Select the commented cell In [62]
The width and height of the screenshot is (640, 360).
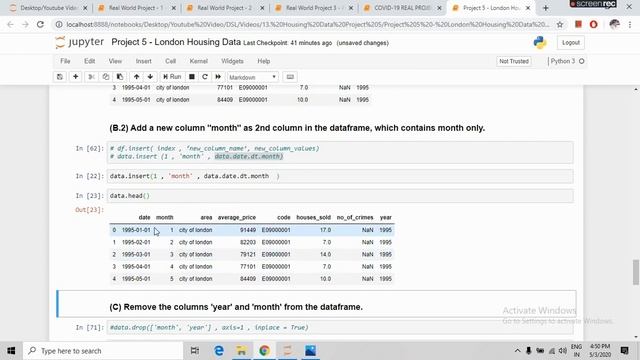(340, 152)
